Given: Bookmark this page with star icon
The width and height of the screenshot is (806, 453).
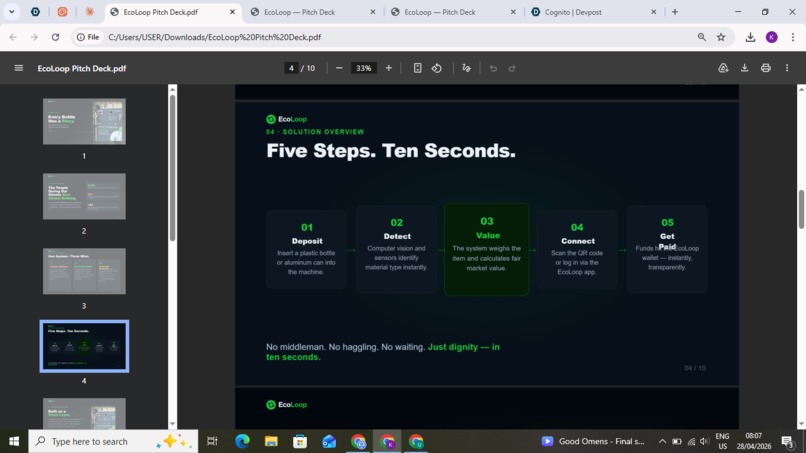Looking at the screenshot, I should pyautogui.click(x=721, y=37).
